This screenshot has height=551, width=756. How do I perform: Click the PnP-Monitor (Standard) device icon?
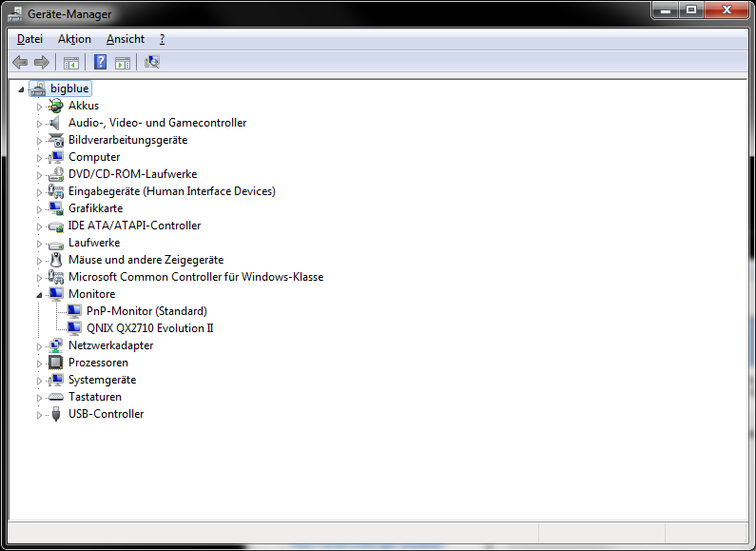pos(74,311)
